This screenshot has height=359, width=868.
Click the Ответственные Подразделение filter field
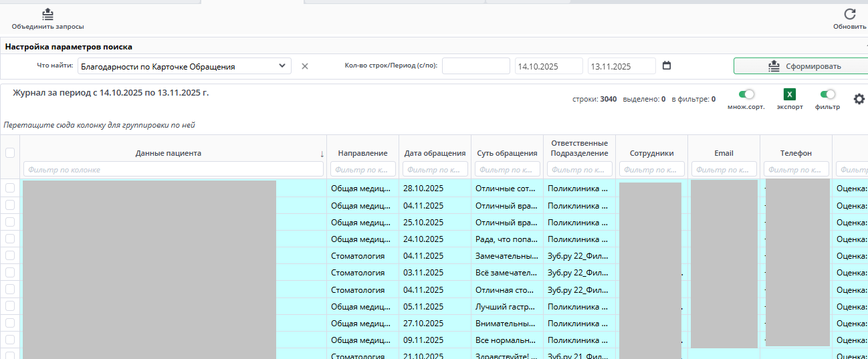[x=580, y=169]
